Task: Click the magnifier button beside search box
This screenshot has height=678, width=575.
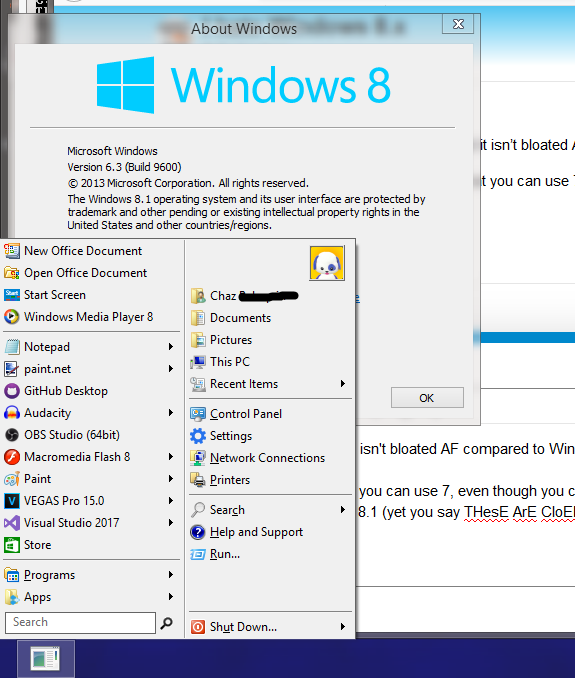Action: 167,623
